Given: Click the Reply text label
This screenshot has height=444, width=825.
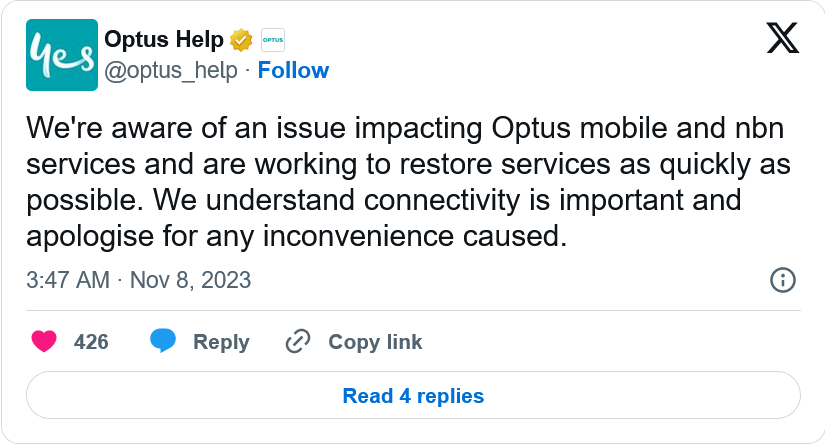Looking at the screenshot, I should coord(220,342).
